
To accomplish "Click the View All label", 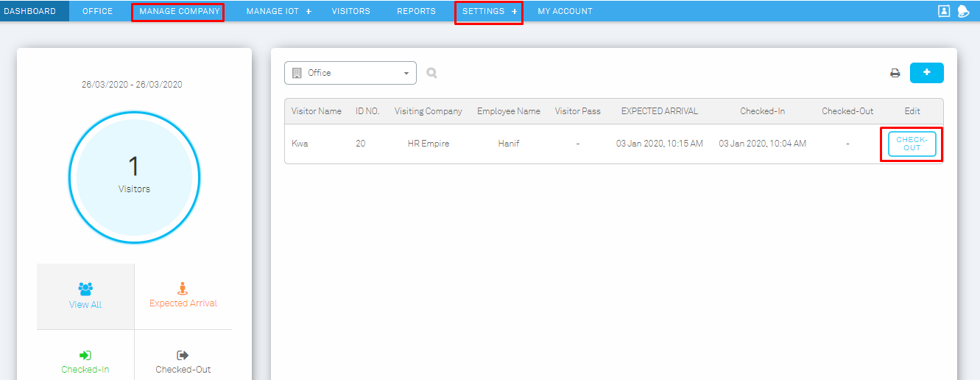I will point(85,305).
